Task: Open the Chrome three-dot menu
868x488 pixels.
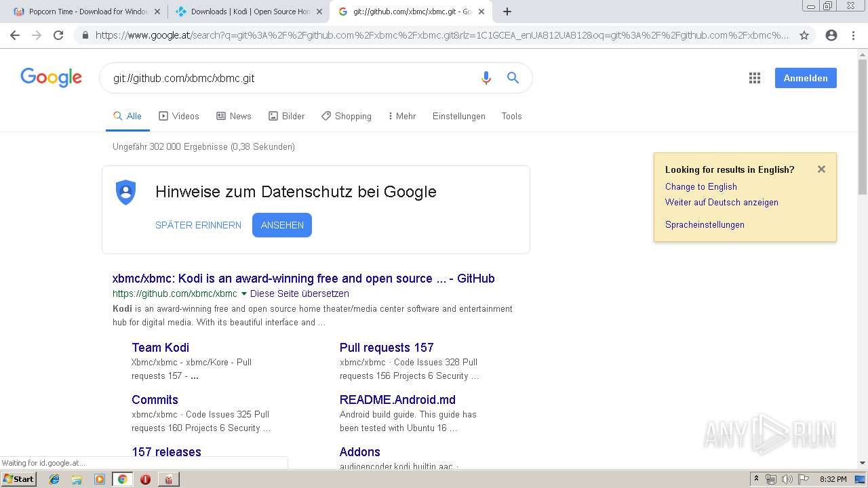Action: 853,35
